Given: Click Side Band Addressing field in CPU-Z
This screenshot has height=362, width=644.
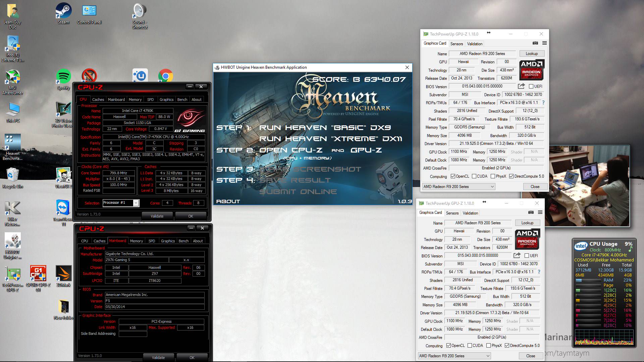Looking at the screenshot, I should (133, 334).
